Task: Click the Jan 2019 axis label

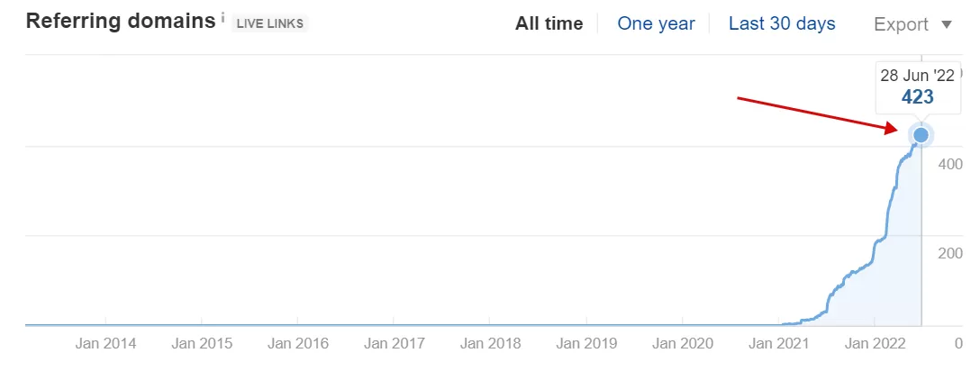Action: 586,343
